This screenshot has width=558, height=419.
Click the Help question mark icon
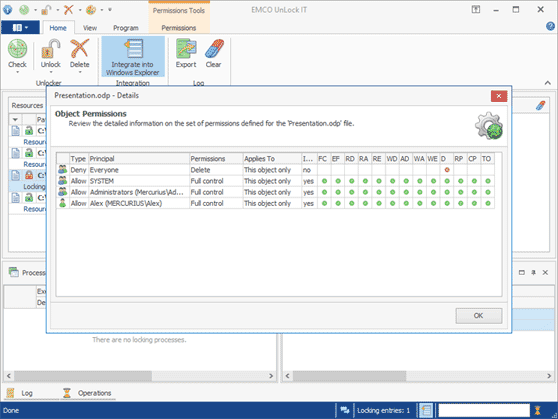point(550,26)
